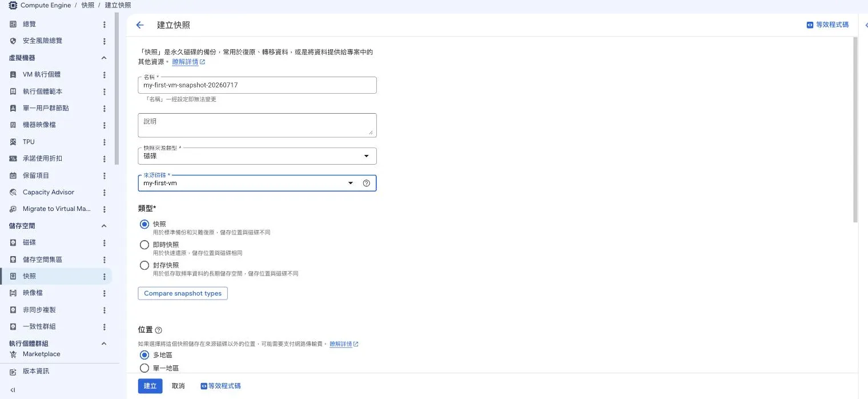Image resolution: width=868 pixels, height=399 pixels.
Task: Open the three-dot menu for VM 執行個體
Action: coord(104,75)
